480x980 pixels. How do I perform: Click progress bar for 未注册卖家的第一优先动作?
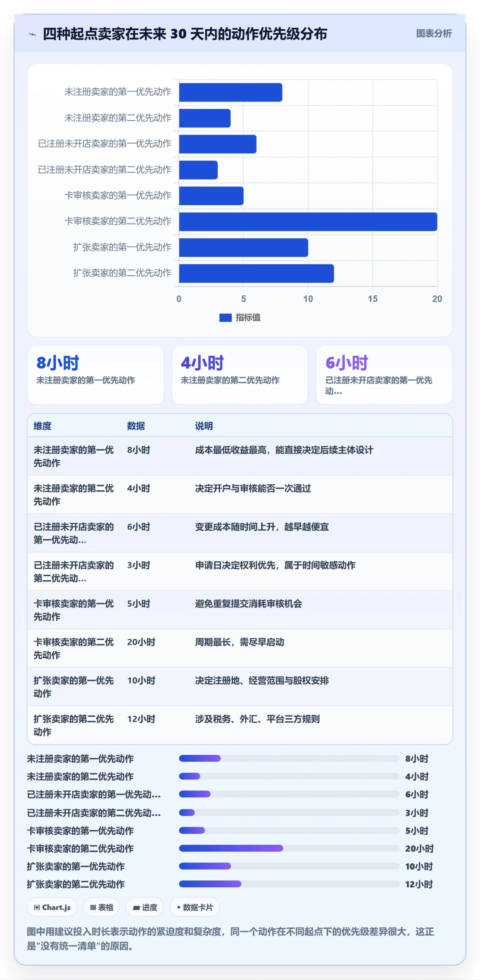(x=289, y=758)
